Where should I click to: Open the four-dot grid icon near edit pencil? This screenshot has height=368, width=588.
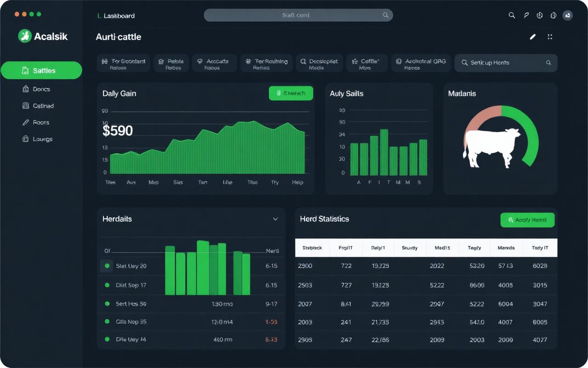pos(549,37)
